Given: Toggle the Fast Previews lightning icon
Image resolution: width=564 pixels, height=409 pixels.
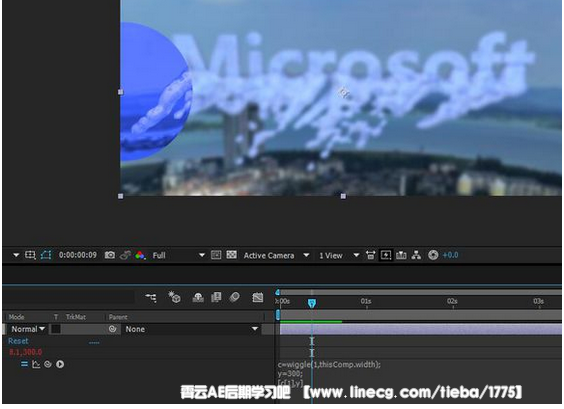Looking at the screenshot, I should [386, 255].
